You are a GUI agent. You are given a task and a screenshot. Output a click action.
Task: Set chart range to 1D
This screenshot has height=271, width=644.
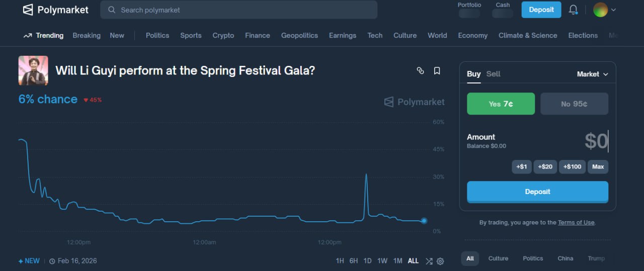coord(367,261)
